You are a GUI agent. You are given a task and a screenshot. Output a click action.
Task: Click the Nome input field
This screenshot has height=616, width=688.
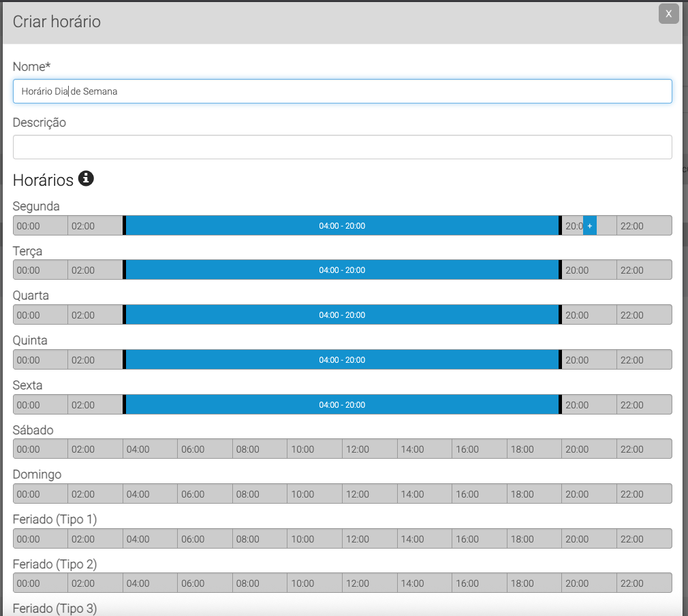point(342,91)
